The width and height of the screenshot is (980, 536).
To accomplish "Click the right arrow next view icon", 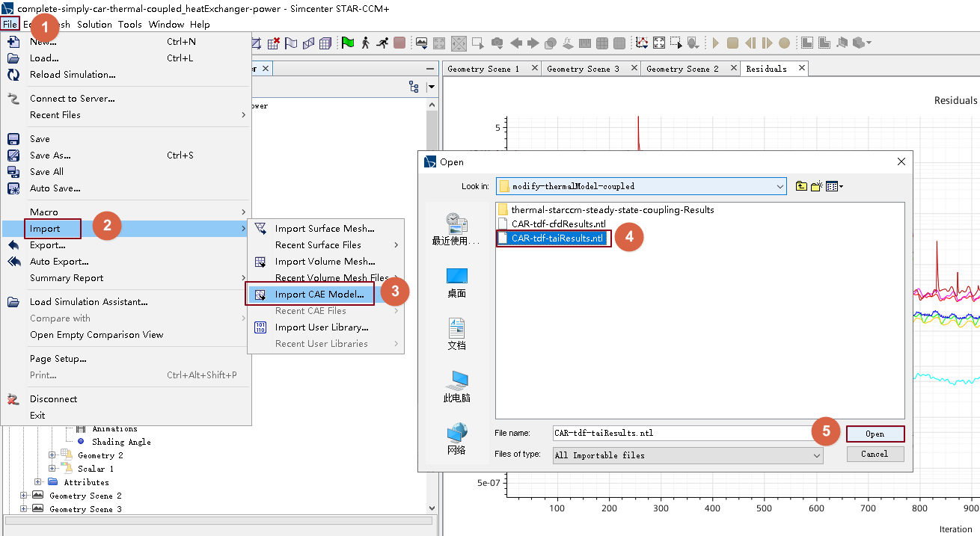I will [x=533, y=43].
